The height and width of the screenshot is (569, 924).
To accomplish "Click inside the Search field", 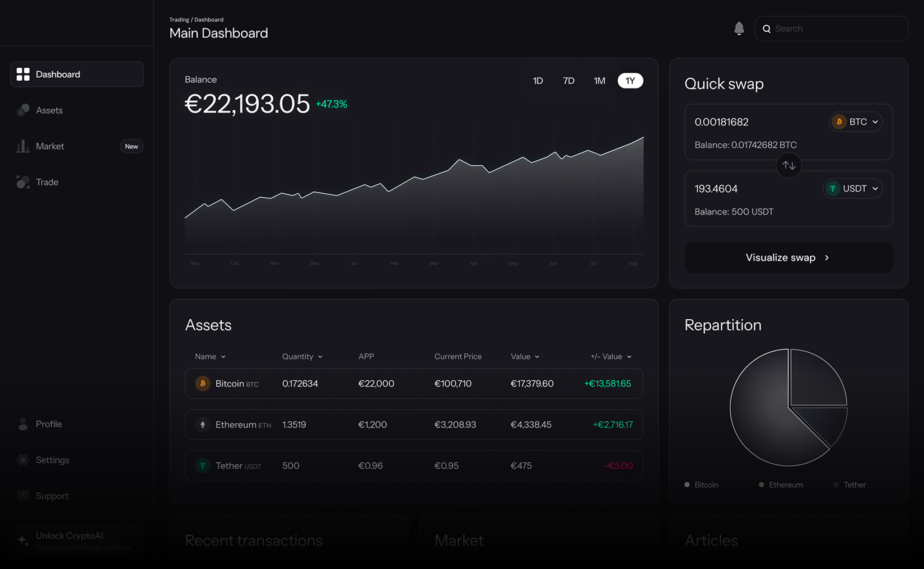I will point(830,28).
